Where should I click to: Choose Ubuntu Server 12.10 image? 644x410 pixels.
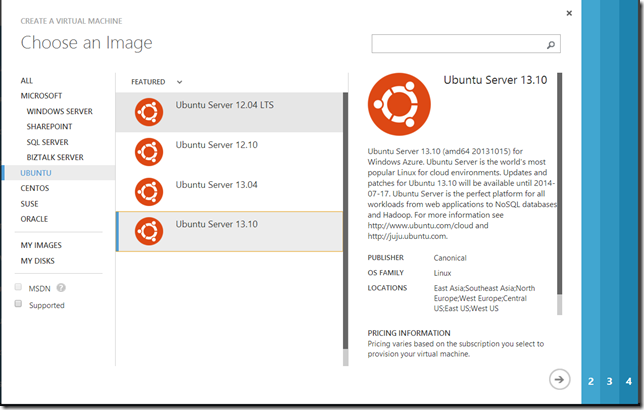[229, 152]
